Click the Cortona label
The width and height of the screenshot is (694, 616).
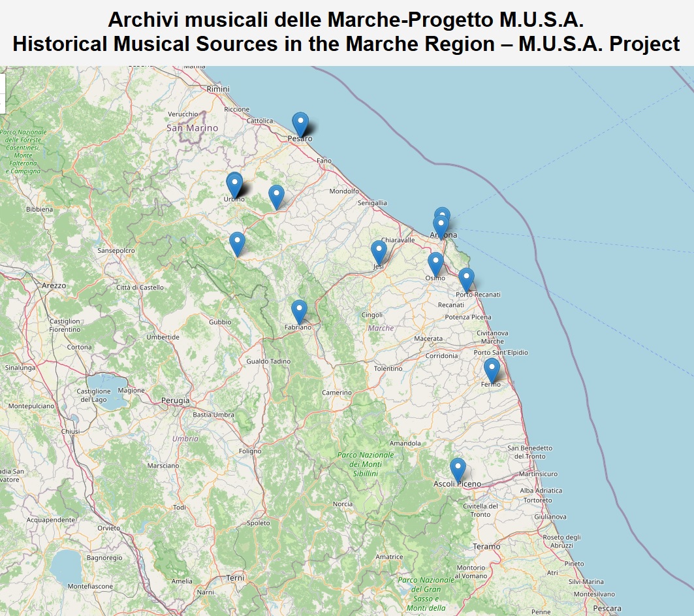pyautogui.click(x=79, y=347)
